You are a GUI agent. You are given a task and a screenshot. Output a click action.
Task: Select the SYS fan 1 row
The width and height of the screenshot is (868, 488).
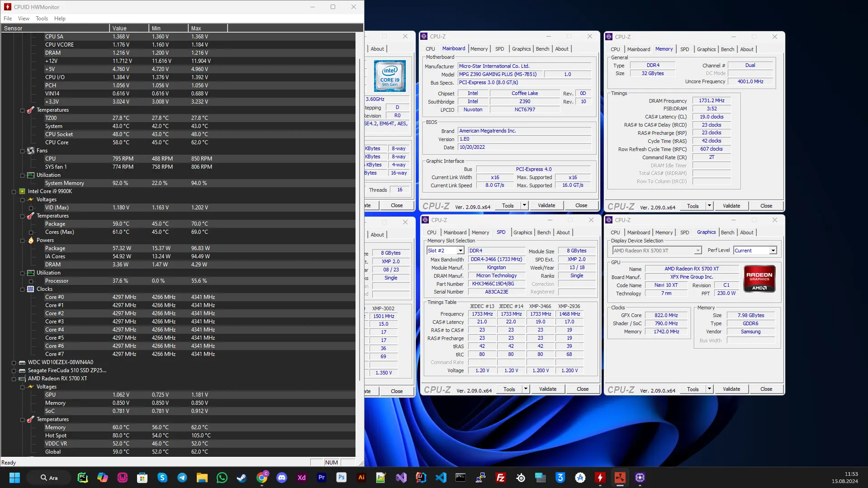click(178, 167)
